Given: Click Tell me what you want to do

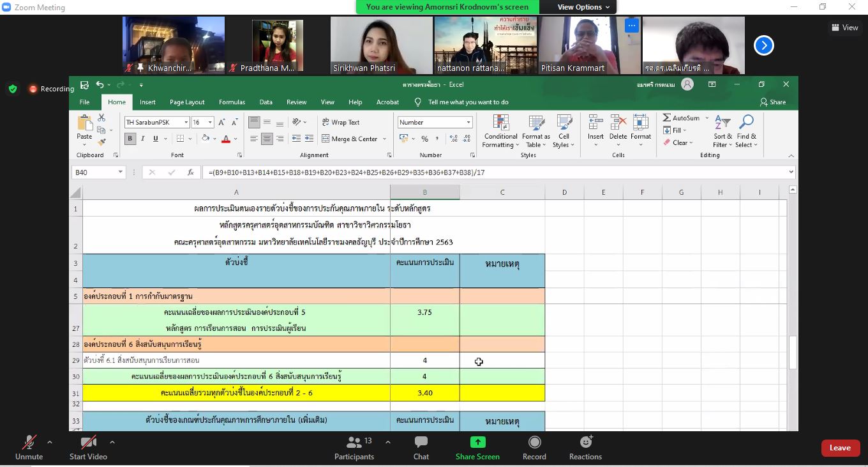Looking at the screenshot, I should (x=468, y=102).
